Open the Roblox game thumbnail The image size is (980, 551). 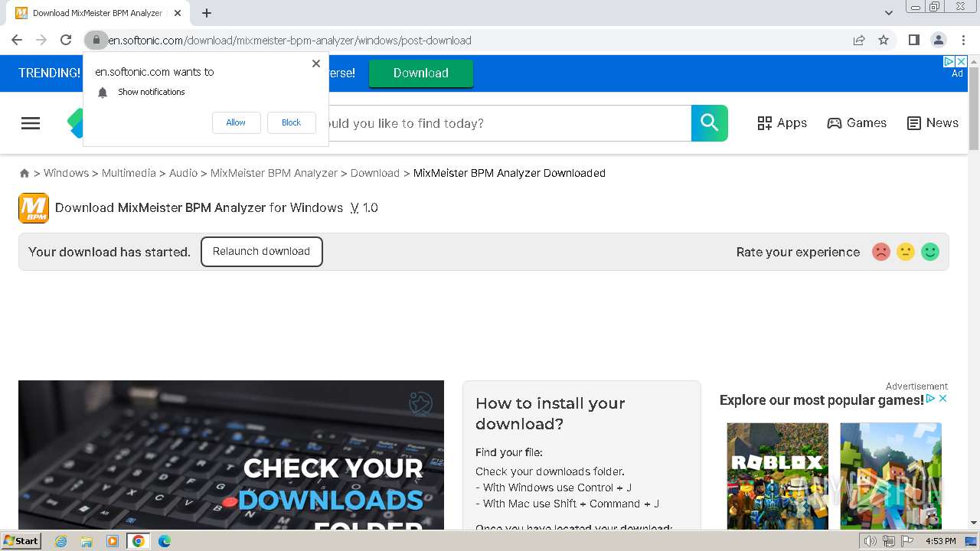778,476
